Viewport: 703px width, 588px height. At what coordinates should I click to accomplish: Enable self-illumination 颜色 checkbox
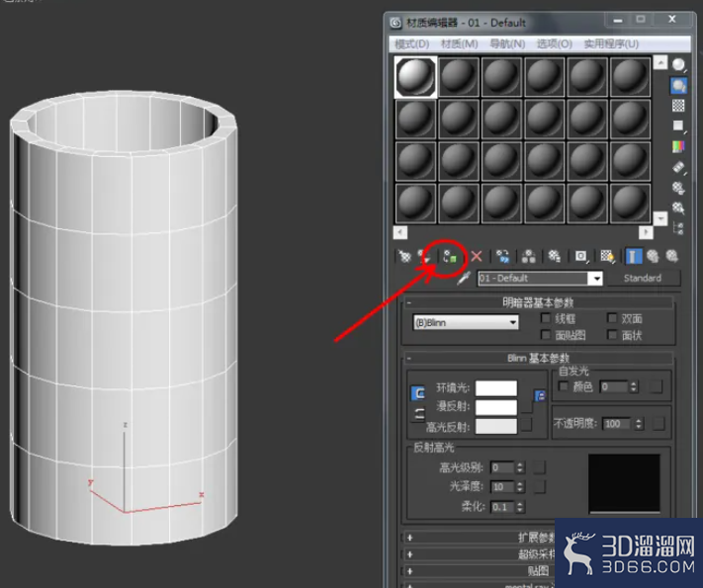click(x=564, y=385)
